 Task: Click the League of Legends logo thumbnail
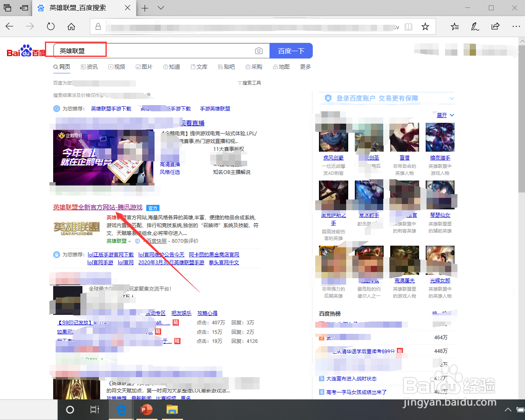(77, 228)
